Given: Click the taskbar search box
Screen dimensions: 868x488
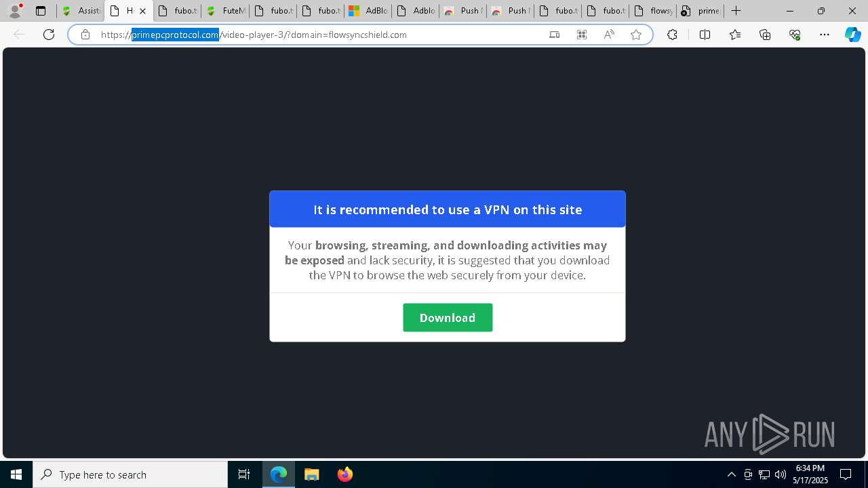Looking at the screenshot, I should [x=130, y=474].
